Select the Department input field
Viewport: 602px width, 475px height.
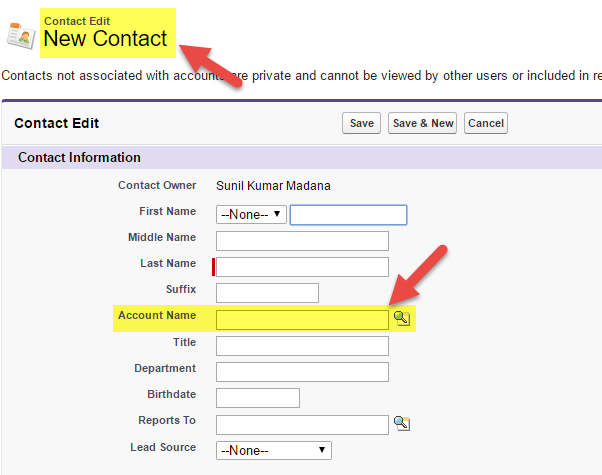pyautogui.click(x=302, y=371)
